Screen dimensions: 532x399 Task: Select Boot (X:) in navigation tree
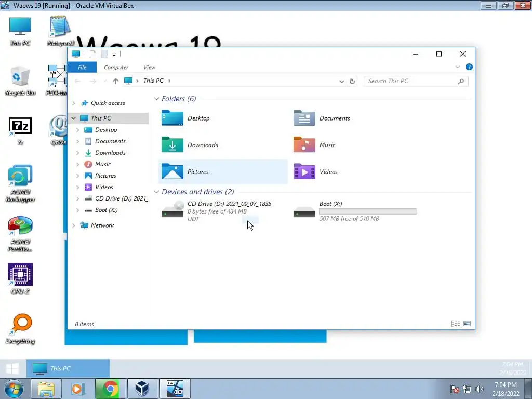coord(106,210)
